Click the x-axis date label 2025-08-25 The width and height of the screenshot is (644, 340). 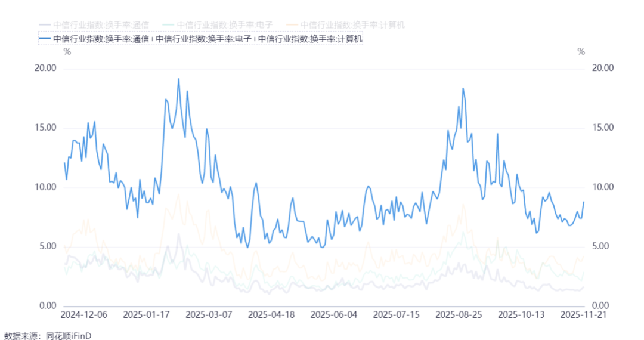(459, 315)
